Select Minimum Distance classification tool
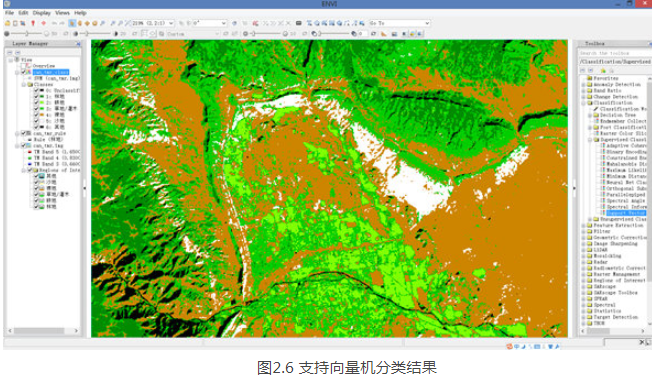The width and height of the screenshot is (652, 379). 626,176
